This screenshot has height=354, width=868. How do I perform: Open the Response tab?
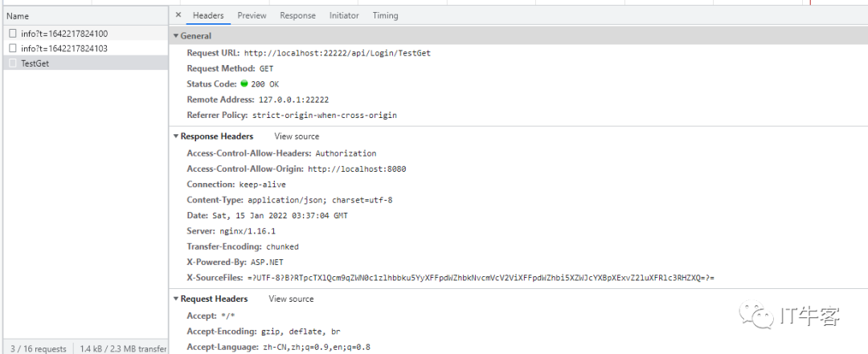pos(298,15)
